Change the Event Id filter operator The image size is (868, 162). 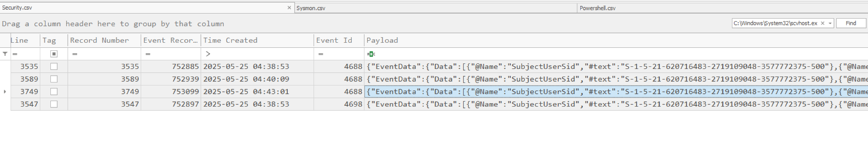(321, 54)
